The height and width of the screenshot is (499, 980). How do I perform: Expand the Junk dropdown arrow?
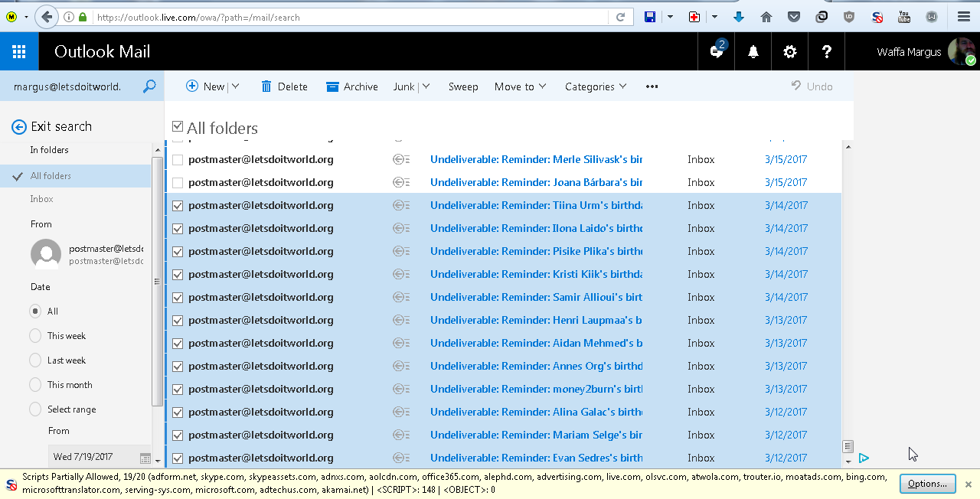[x=426, y=86]
